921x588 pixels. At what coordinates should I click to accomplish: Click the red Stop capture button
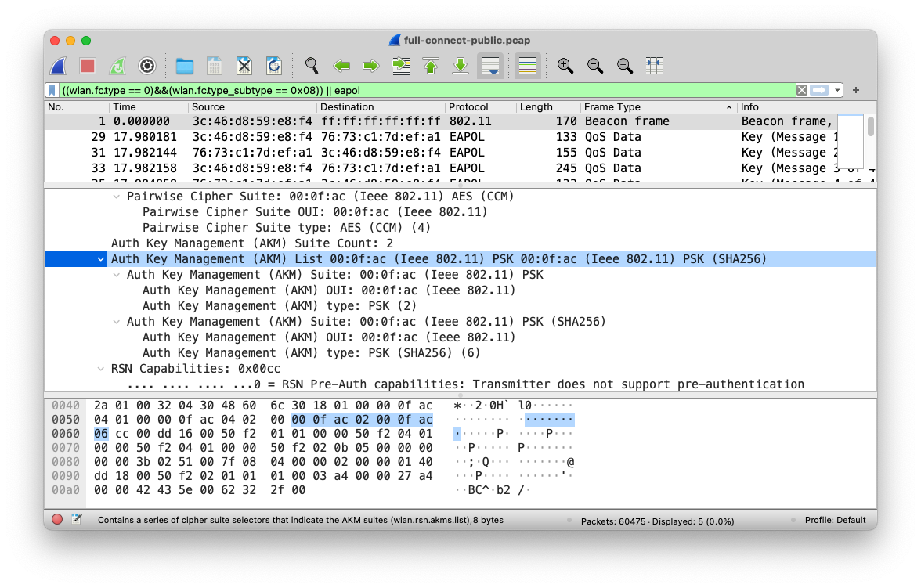point(88,66)
